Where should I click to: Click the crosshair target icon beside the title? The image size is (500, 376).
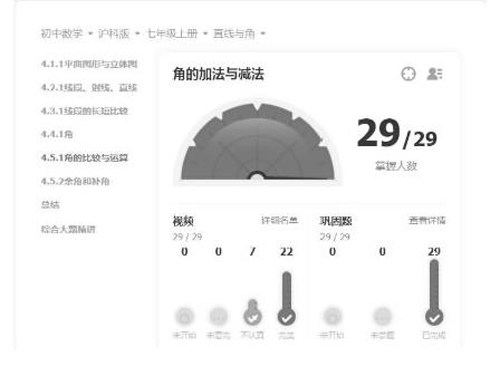408,74
